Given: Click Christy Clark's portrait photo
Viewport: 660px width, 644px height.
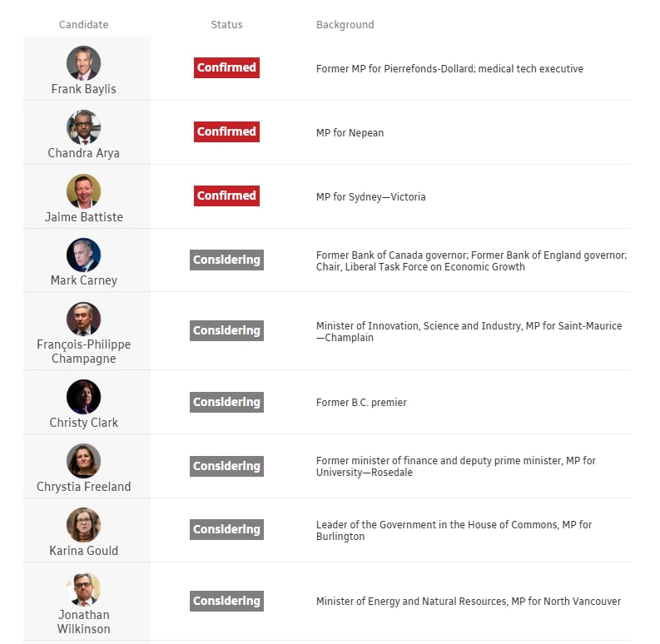Looking at the screenshot, I should click(x=83, y=397).
